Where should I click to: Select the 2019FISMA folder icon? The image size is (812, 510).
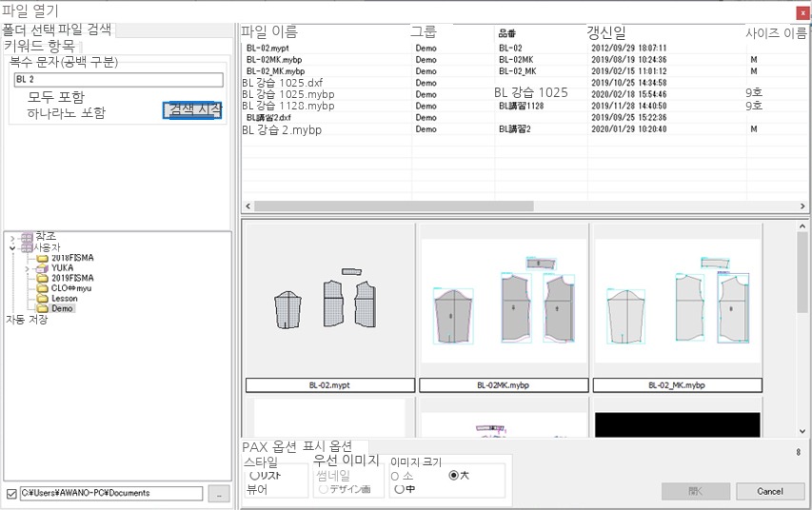(x=43, y=278)
